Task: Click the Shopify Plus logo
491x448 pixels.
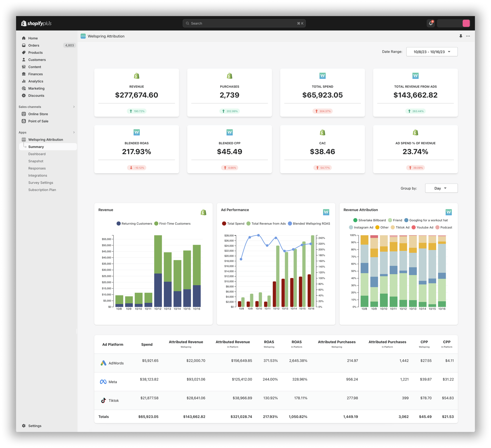Action: (x=36, y=23)
